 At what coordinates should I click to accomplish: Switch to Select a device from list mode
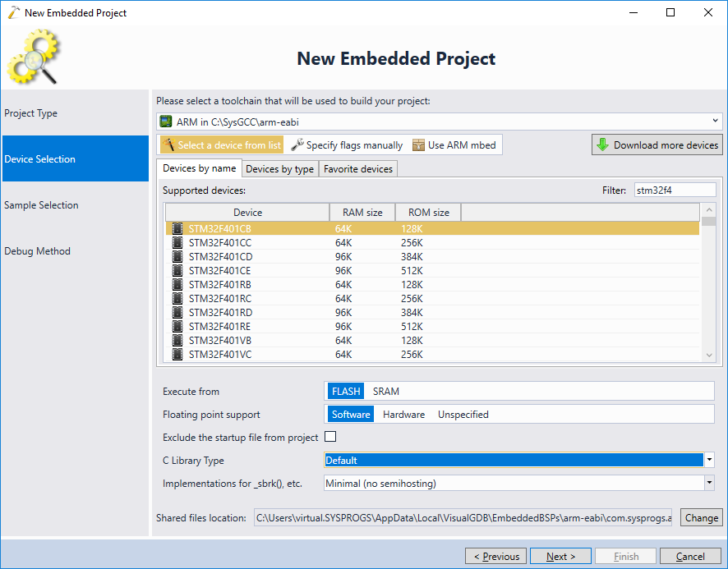[x=222, y=145]
